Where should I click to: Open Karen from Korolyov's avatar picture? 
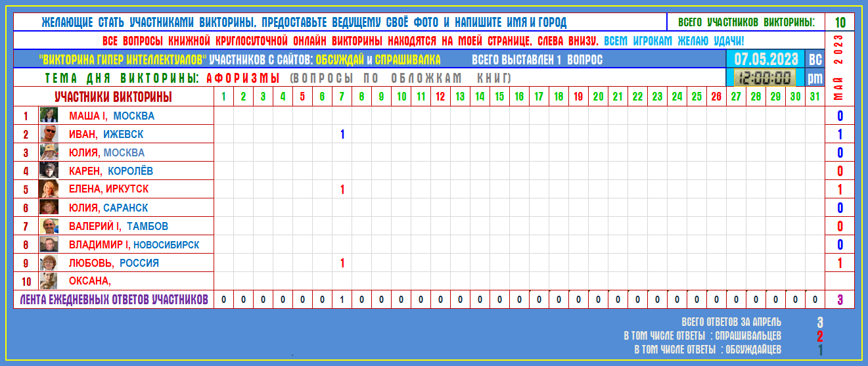coord(49,171)
